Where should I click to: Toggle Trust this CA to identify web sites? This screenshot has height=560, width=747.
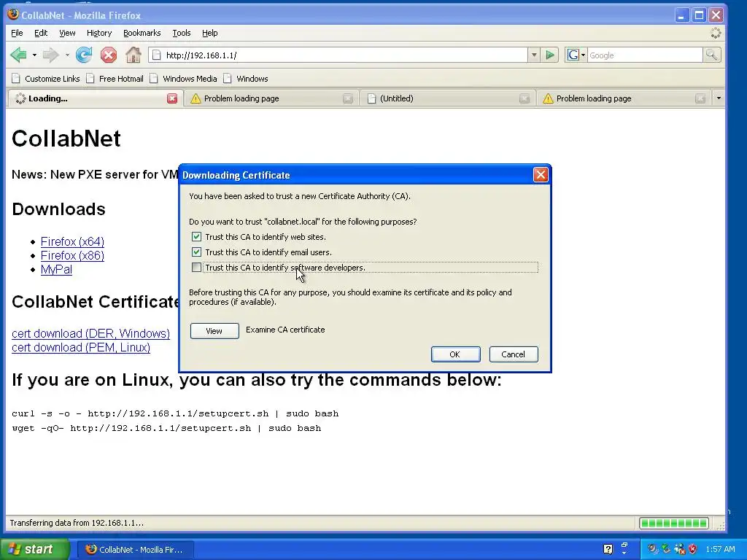point(196,237)
